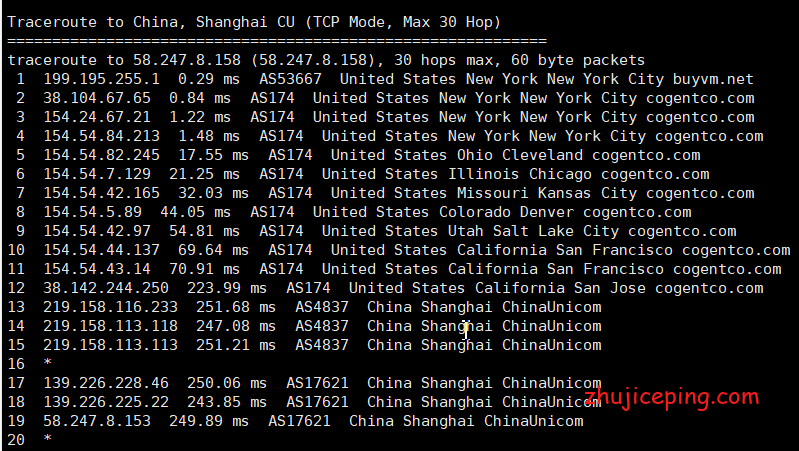Click latency value 250.06 ms
This screenshot has height=451, width=799.
(x=227, y=383)
